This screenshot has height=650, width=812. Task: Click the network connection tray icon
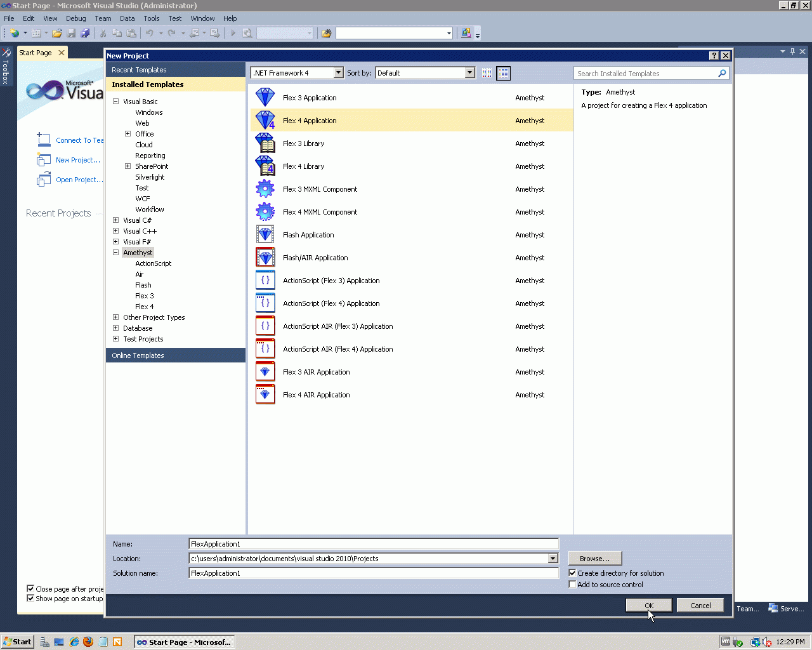coord(755,642)
